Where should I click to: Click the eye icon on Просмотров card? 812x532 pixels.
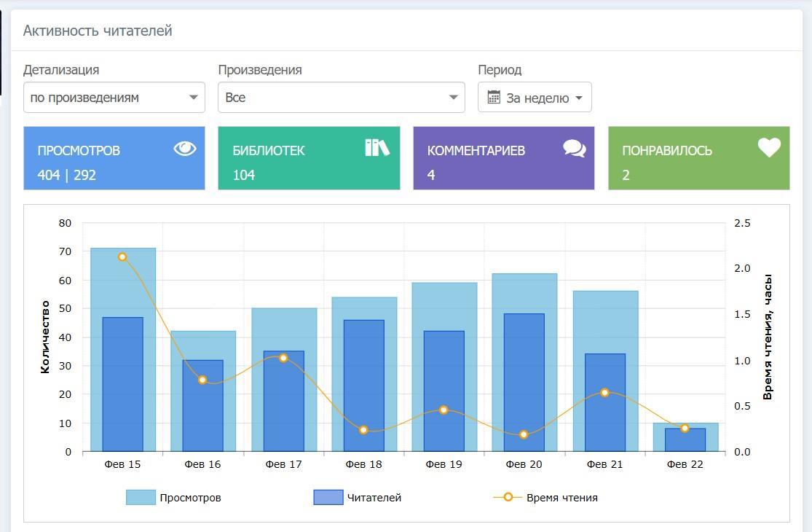(185, 149)
